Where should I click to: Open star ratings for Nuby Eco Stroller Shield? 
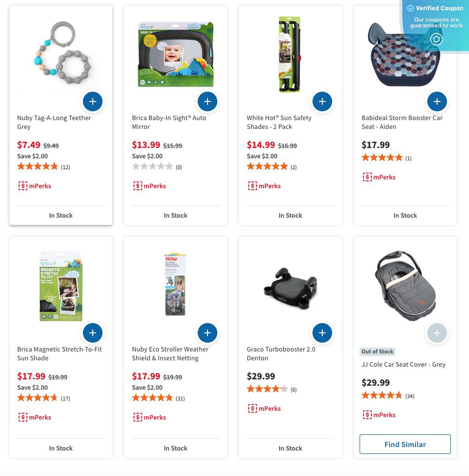pos(152,398)
